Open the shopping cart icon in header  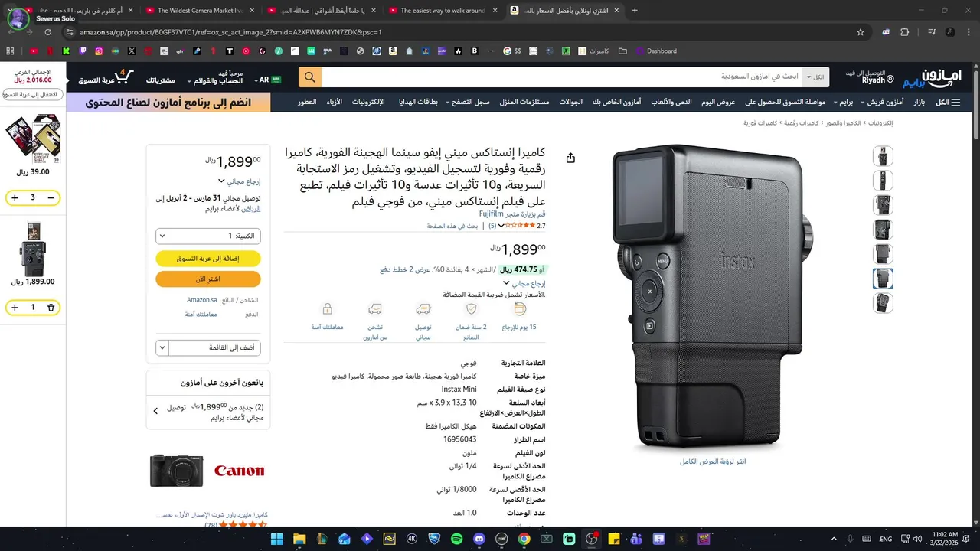click(x=124, y=77)
